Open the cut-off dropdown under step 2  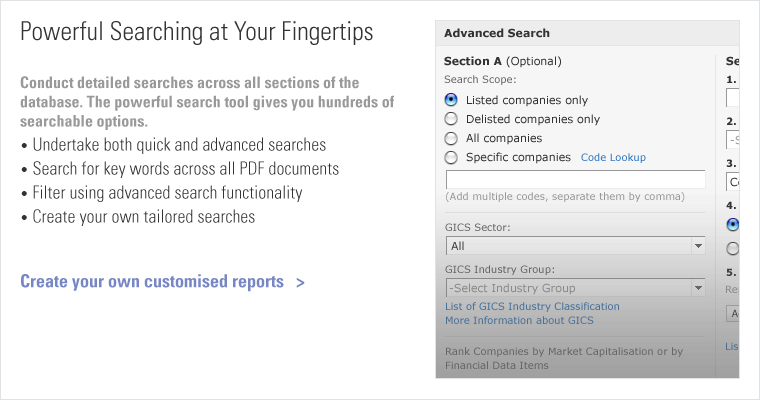click(x=732, y=140)
